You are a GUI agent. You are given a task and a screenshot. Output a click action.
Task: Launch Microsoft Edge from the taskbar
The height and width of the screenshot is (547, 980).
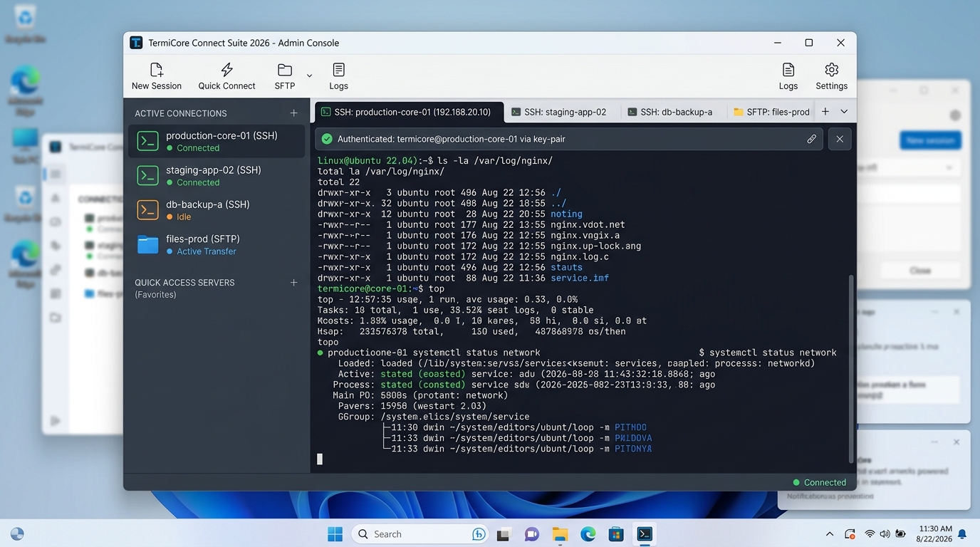(x=588, y=534)
